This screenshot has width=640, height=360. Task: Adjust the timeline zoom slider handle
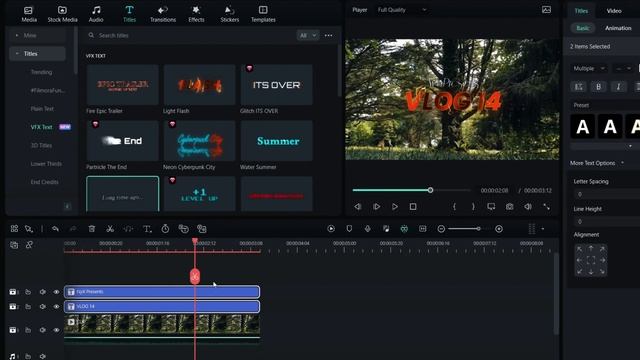click(478, 229)
